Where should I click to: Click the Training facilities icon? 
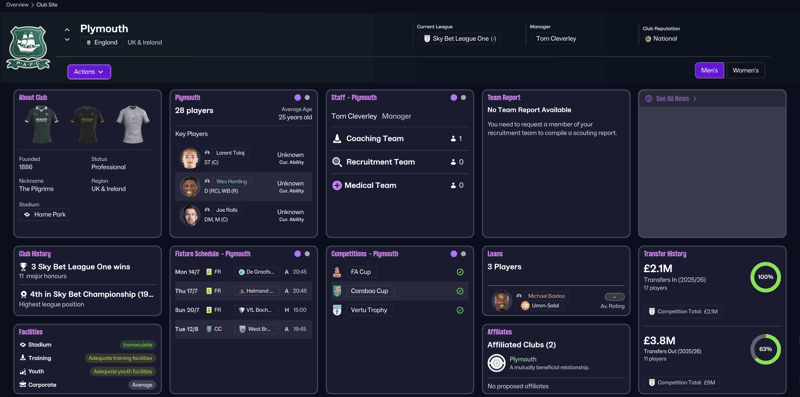pyautogui.click(x=23, y=358)
